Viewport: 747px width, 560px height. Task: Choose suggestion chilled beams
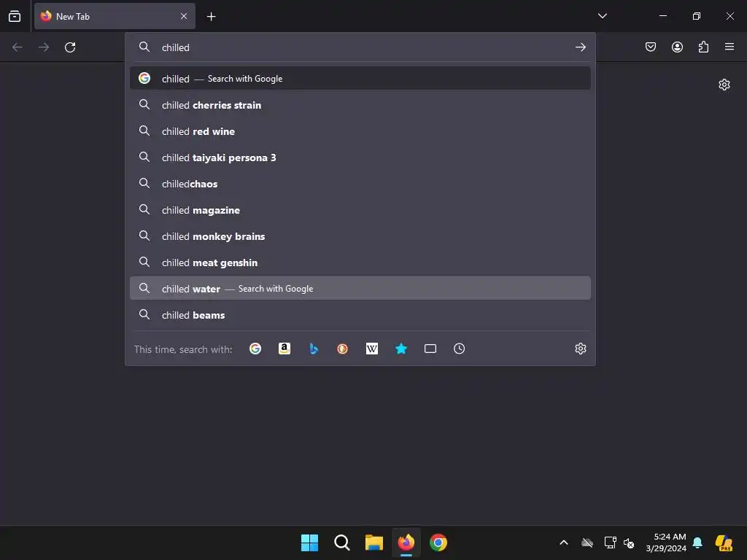[360, 315]
